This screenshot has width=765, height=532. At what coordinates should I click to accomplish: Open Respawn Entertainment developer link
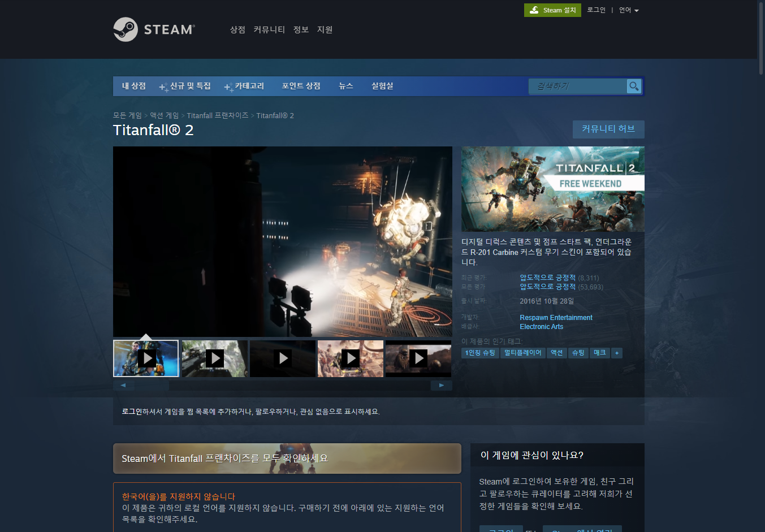point(556,318)
